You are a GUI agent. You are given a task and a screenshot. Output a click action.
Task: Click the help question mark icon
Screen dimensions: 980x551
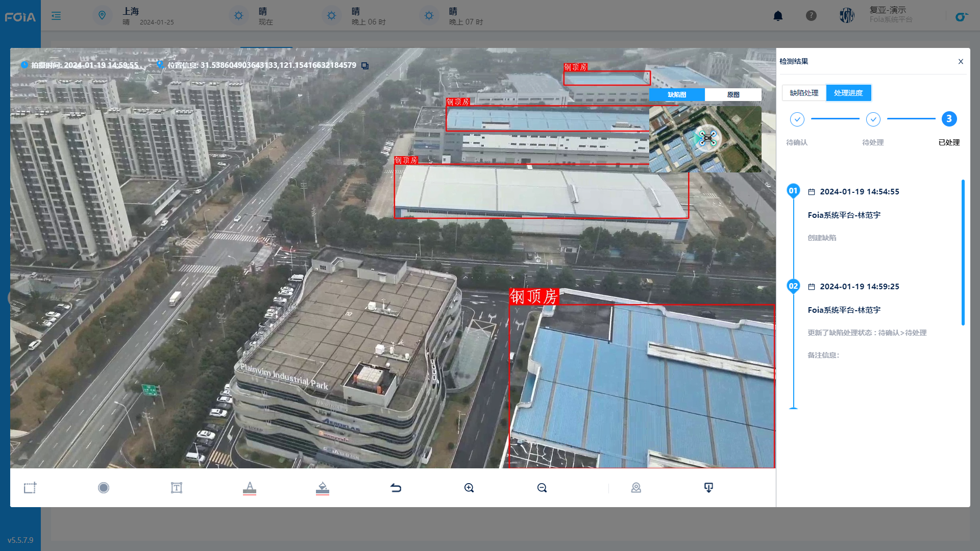click(x=812, y=16)
